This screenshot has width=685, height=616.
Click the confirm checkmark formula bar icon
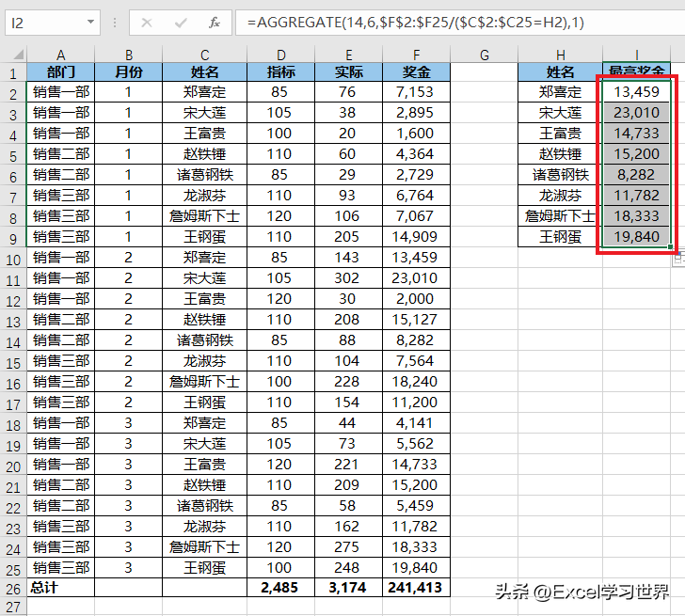click(181, 23)
